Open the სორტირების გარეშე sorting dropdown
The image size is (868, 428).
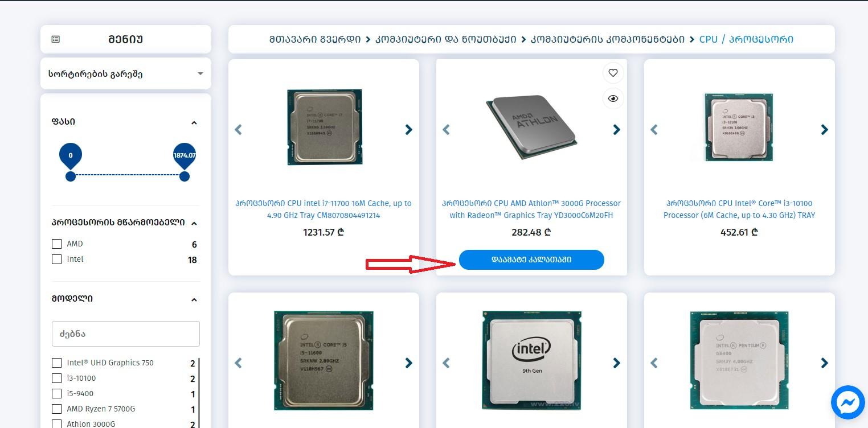pyautogui.click(x=126, y=73)
